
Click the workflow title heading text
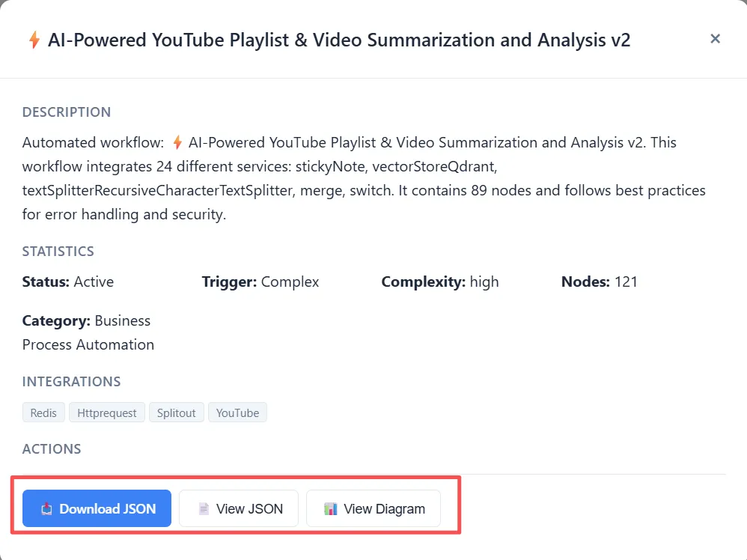tap(339, 40)
